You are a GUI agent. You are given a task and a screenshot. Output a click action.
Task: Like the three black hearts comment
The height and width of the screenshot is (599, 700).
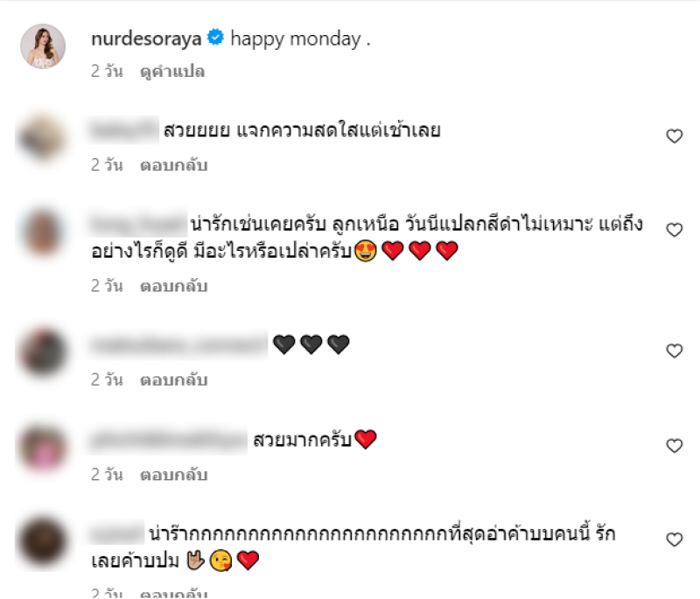(674, 351)
